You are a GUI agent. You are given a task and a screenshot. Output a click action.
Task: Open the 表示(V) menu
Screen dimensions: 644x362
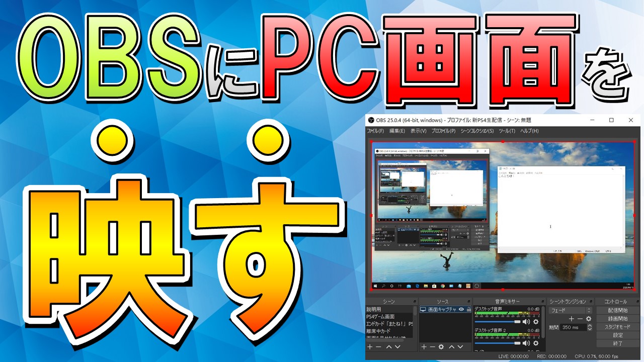pyautogui.click(x=418, y=131)
